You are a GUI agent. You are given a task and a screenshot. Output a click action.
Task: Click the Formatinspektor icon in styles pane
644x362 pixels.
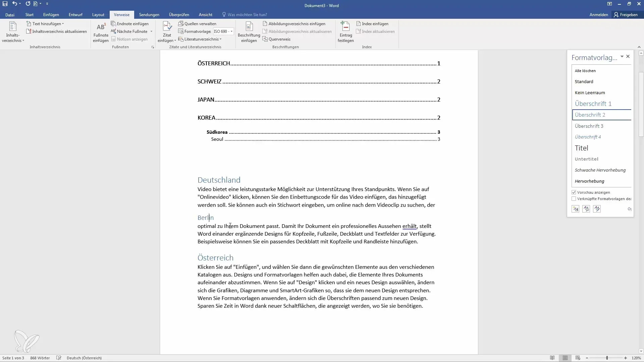(586, 209)
